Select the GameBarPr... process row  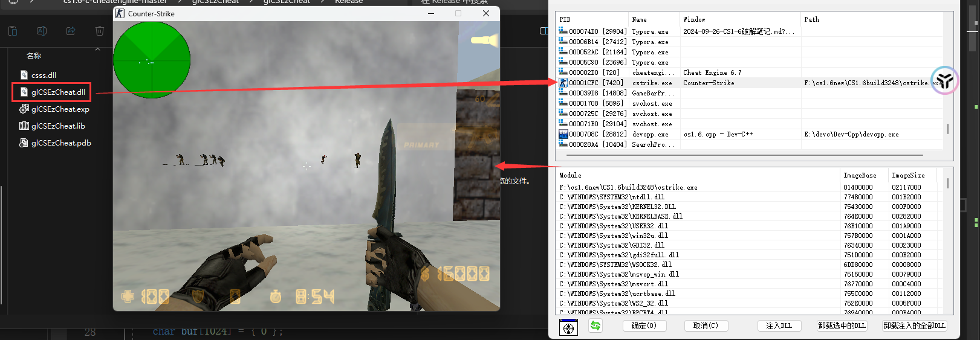click(x=750, y=93)
